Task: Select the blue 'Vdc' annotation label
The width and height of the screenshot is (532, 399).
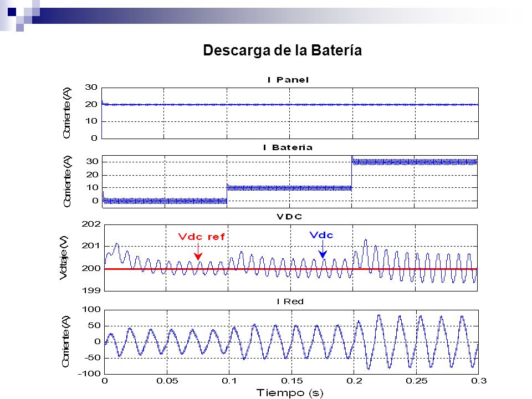Action: tap(321, 235)
